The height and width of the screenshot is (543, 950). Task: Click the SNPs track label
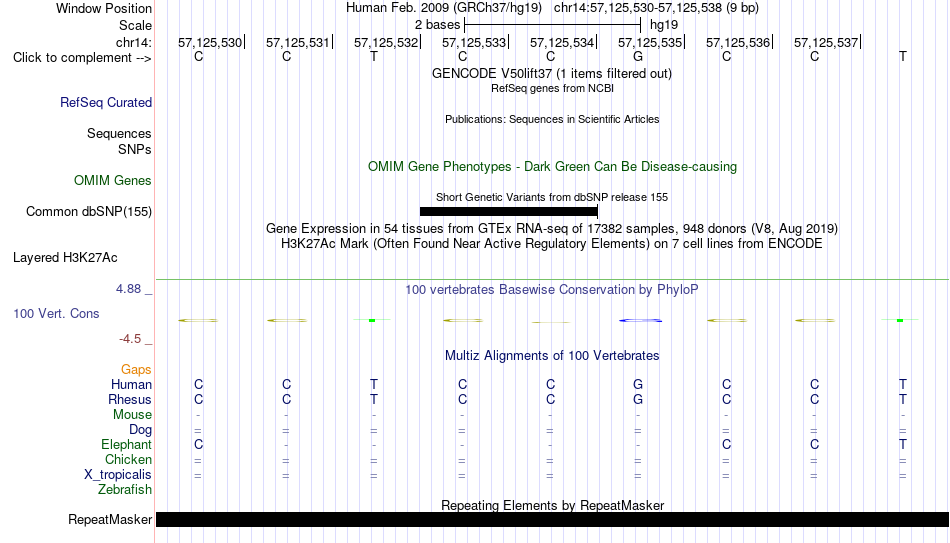click(135, 149)
